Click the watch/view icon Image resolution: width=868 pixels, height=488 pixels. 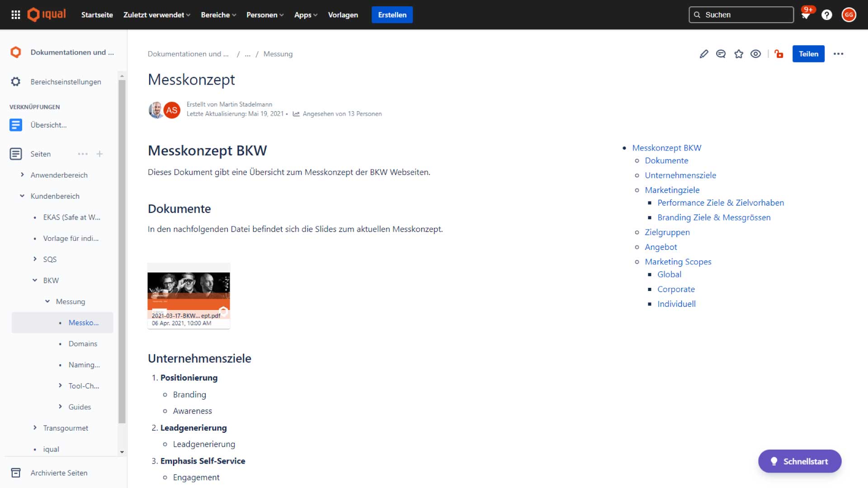click(x=756, y=54)
